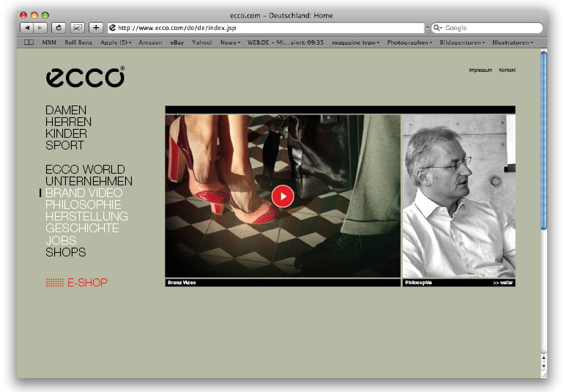This screenshot has width=564, height=392.
Task: Open the Bookmarks book icon in the bar
Action: 29,42
